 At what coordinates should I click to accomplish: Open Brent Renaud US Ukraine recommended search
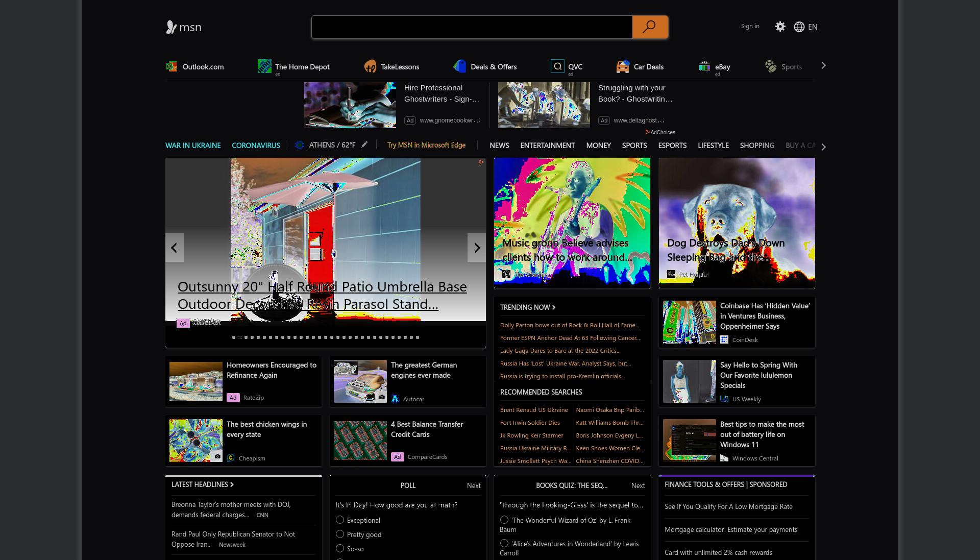click(534, 410)
